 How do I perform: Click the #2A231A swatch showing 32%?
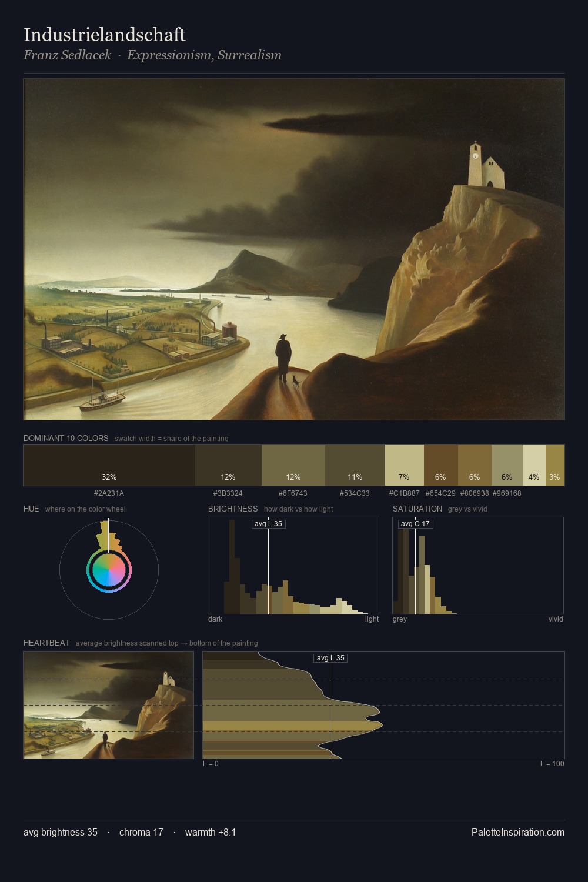point(109,465)
